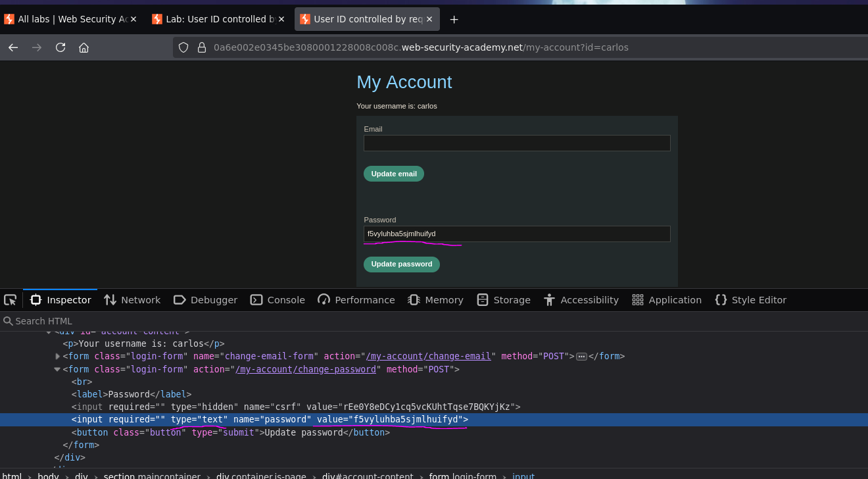Image resolution: width=868 pixels, height=479 pixels.
Task: Open the Storage panel
Action: pyautogui.click(x=504, y=300)
